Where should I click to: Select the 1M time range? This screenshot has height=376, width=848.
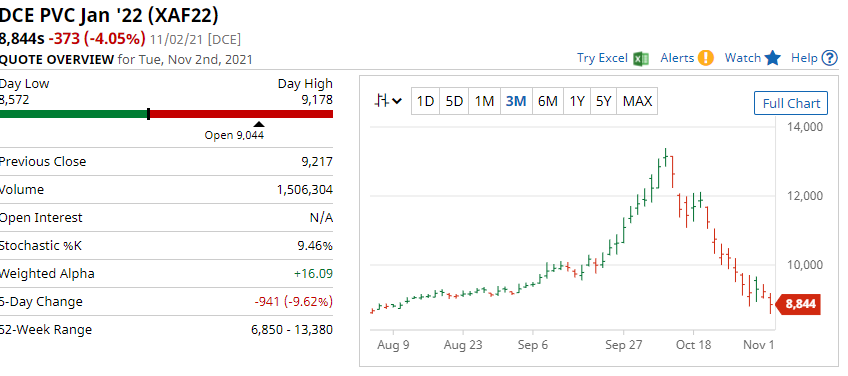click(484, 101)
